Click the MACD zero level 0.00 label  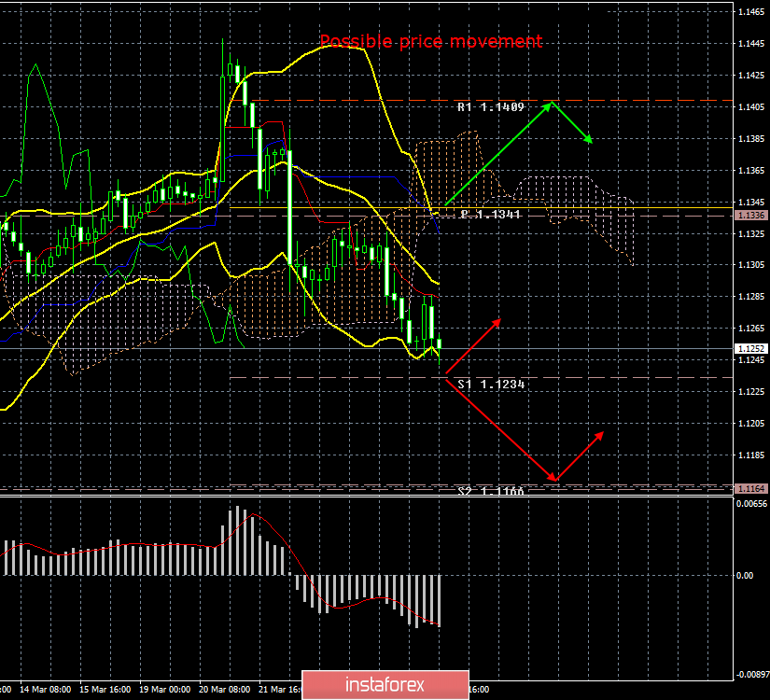tap(745, 575)
